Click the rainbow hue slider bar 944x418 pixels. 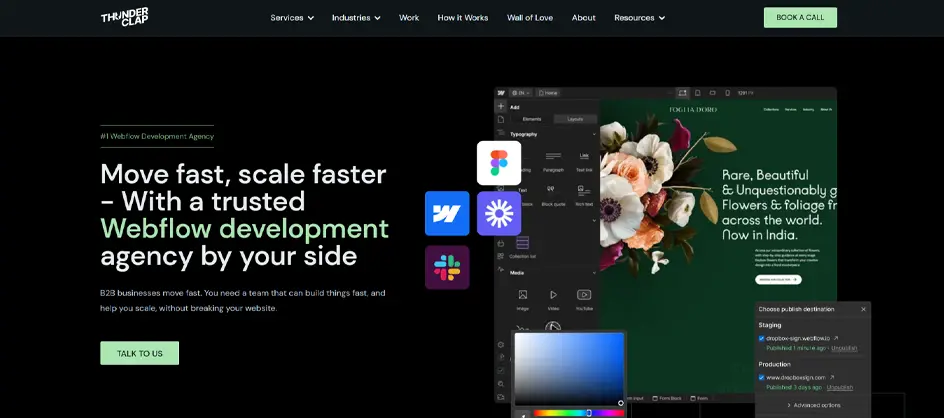click(578, 413)
